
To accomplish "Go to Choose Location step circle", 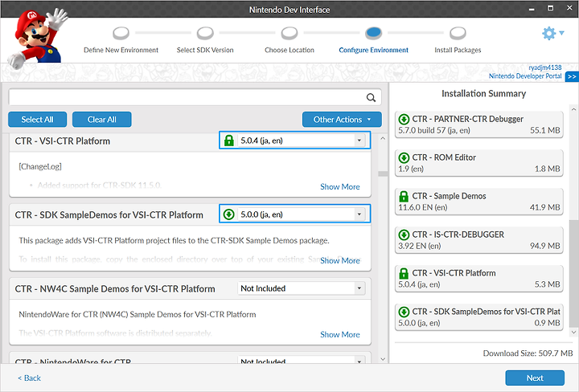I will (x=289, y=33).
